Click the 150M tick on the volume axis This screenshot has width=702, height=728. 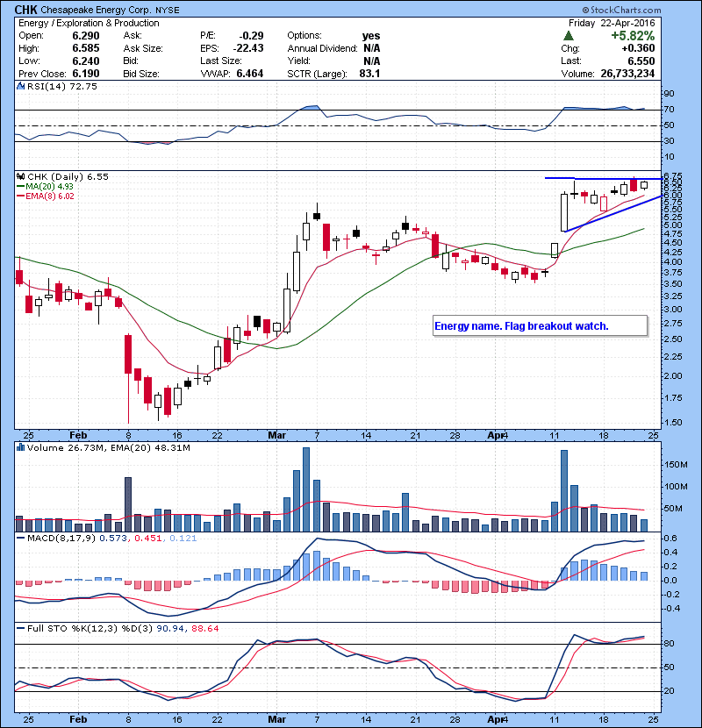pyautogui.click(x=676, y=465)
